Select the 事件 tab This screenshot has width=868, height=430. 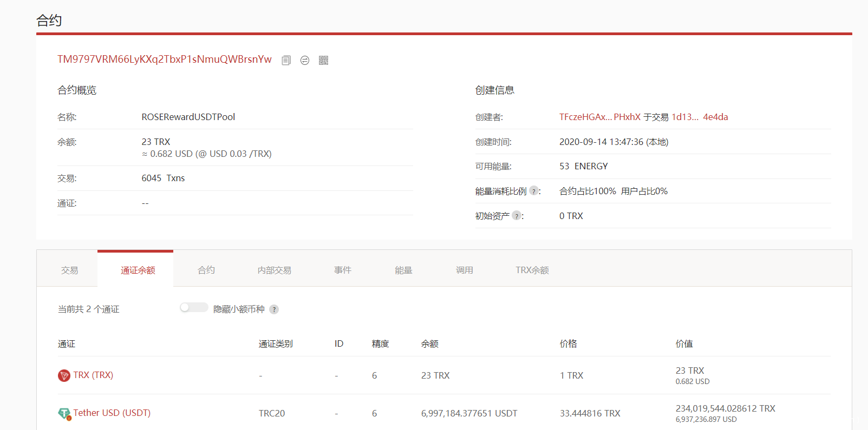(x=342, y=270)
